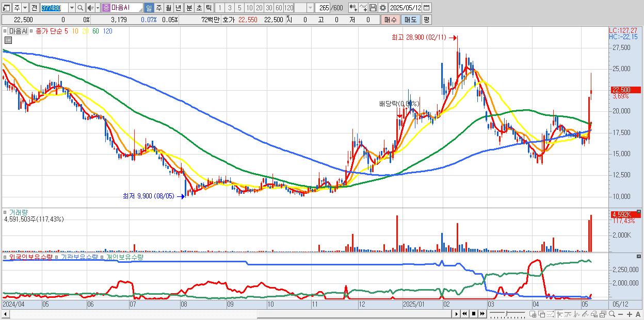The width and height of the screenshot is (644, 320).
Task: Click the 120 moving average legend label
Action: tap(108, 31)
